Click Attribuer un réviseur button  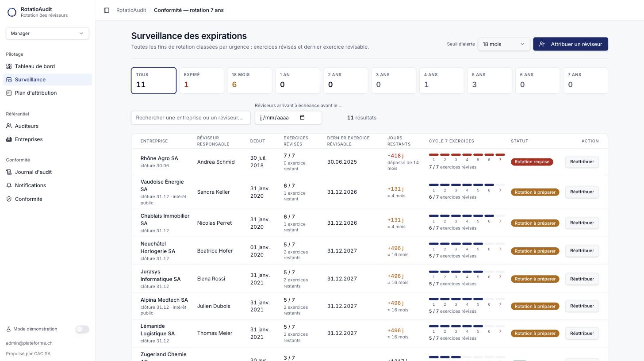click(x=571, y=44)
